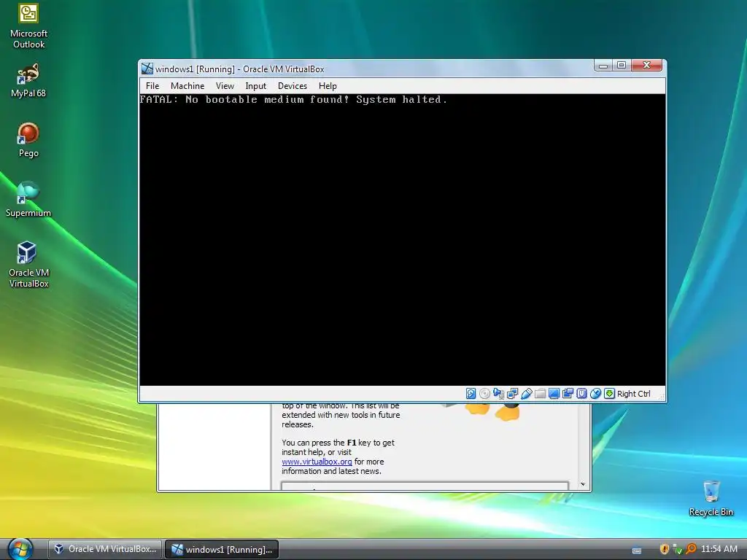Click the optical disc indicator icon

point(484,393)
